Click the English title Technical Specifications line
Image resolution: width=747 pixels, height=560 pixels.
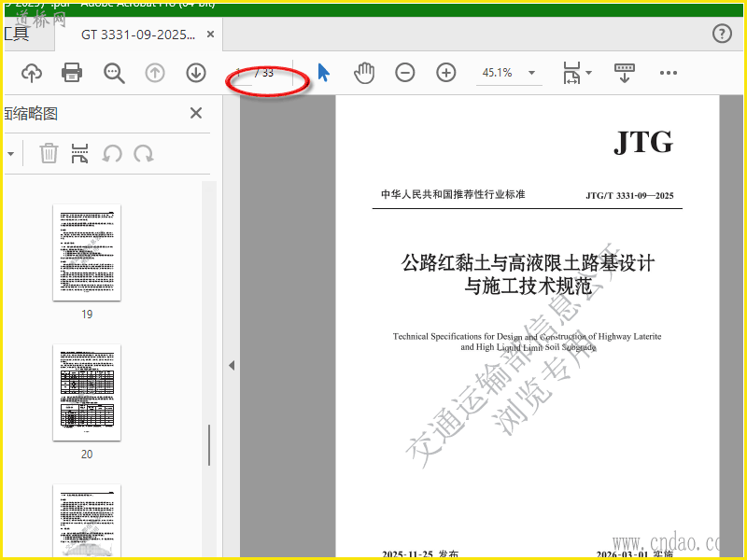tap(527, 336)
